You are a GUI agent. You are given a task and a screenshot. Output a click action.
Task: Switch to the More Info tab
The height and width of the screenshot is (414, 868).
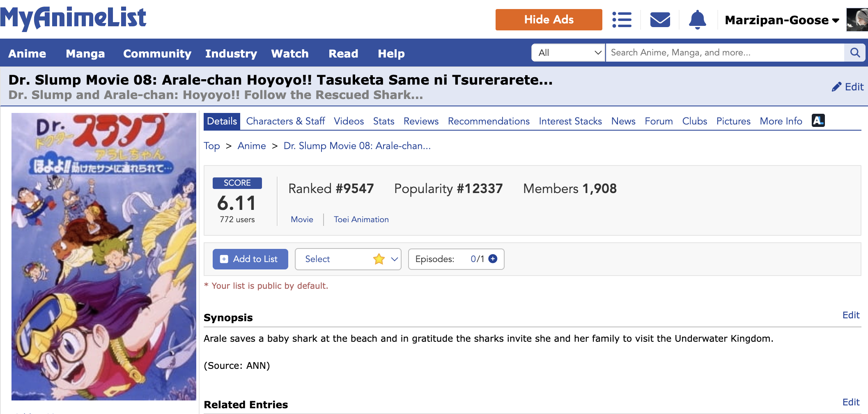point(781,121)
